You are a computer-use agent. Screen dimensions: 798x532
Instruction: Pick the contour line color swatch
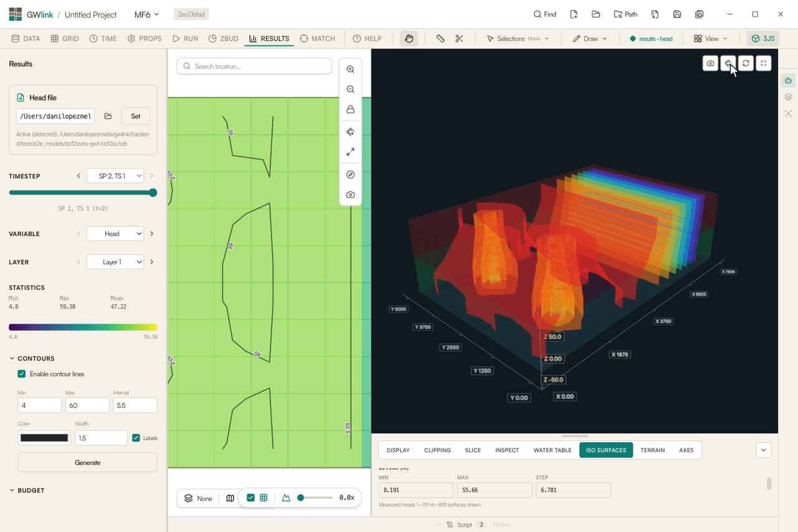tap(44, 438)
